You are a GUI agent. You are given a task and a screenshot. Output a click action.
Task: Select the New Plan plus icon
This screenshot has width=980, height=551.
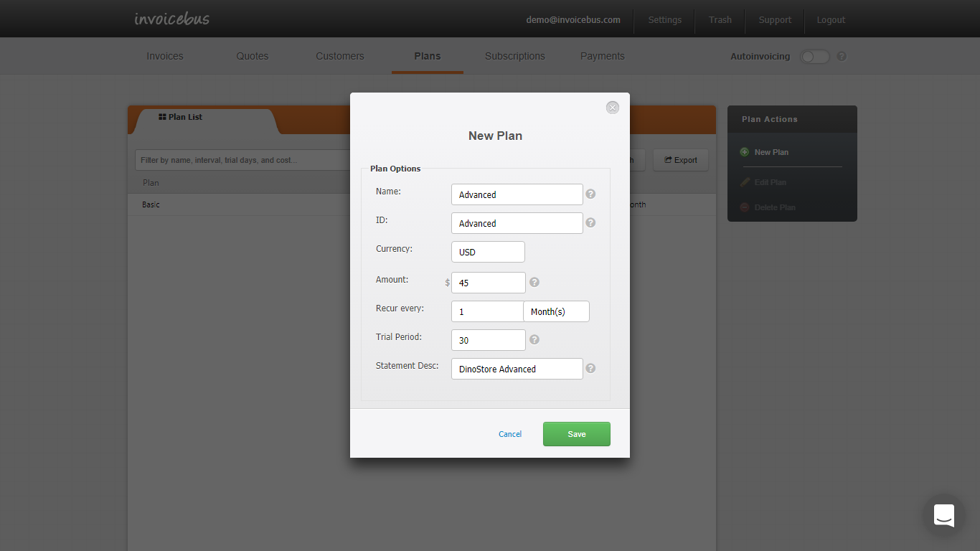[745, 151]
